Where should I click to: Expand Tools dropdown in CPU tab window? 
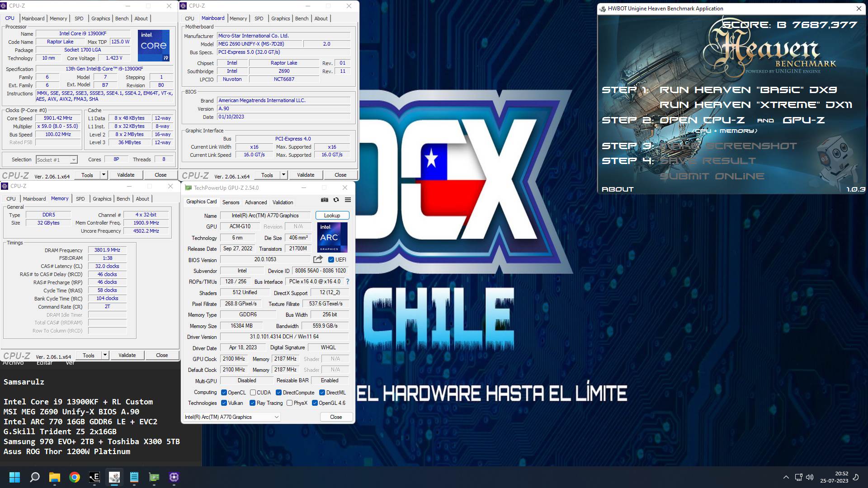point(104,175)
